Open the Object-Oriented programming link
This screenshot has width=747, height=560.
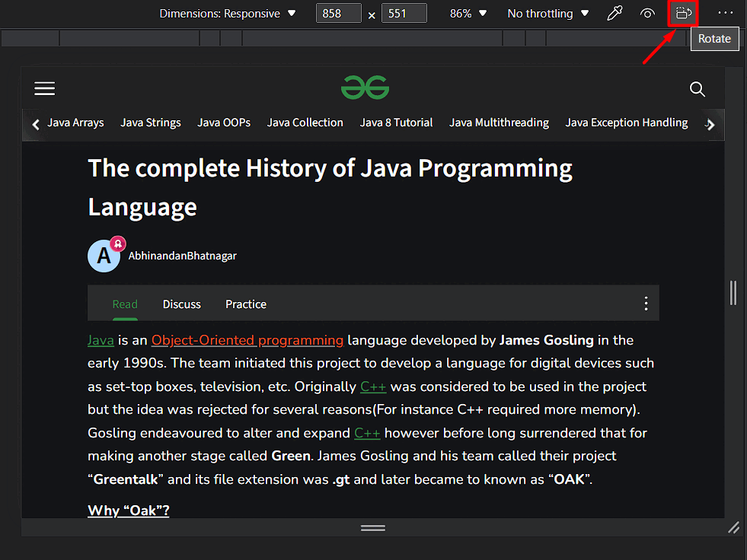coord(247,340)
